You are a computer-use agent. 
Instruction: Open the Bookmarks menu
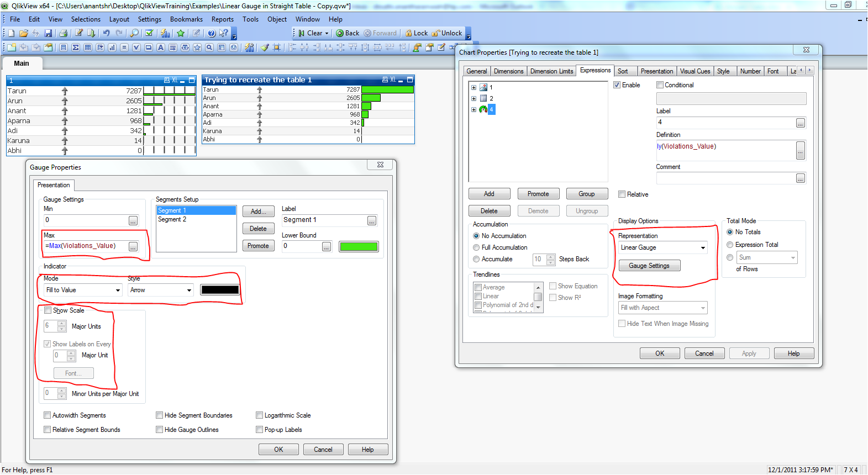coord(186,19)
